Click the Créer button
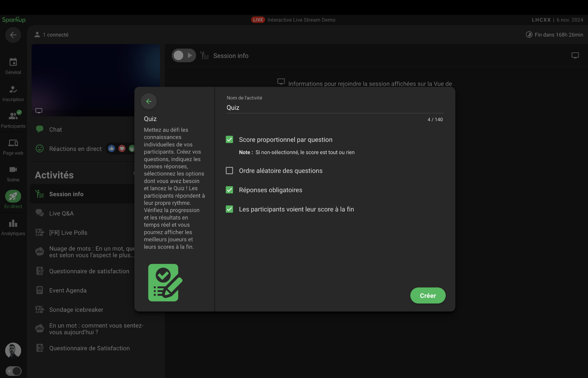The width and height of the screenshot is (588, 378). 428,295
